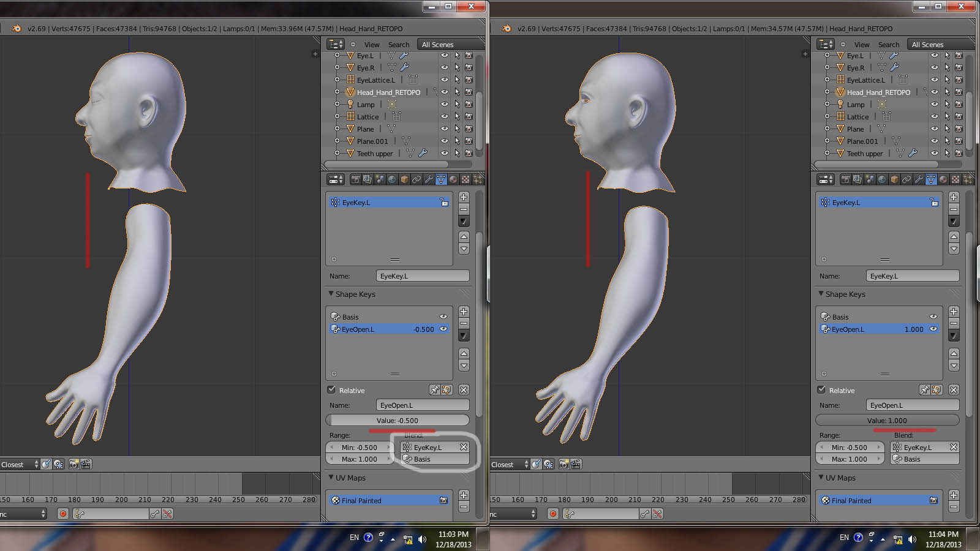
Task: Open Constraints chain tab in left window
Action: tap(417, 179)
